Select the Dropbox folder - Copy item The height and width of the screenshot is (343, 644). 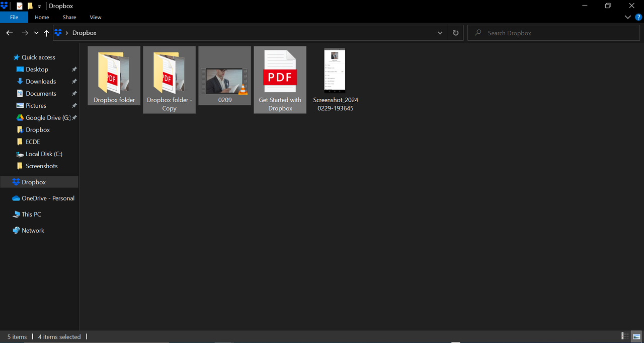[x=170, y=80]
